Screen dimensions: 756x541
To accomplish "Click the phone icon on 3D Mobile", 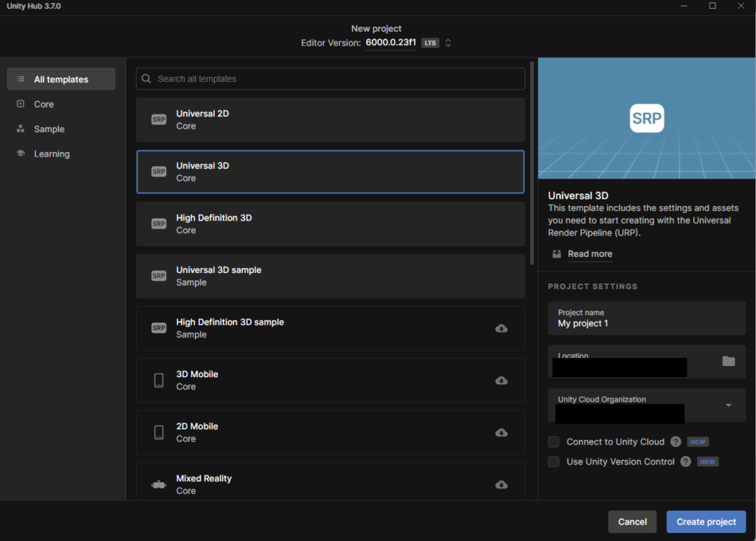I will pyautogui.click(x=159, y=380).
